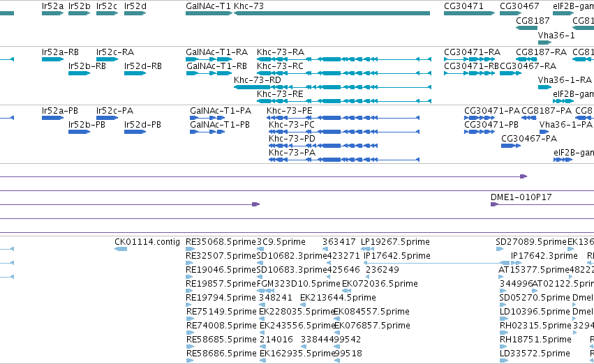This screenshot has height=364, width=594.
Task: Select the RE19046.5prime EST label
Action: (x=221, y=270)
